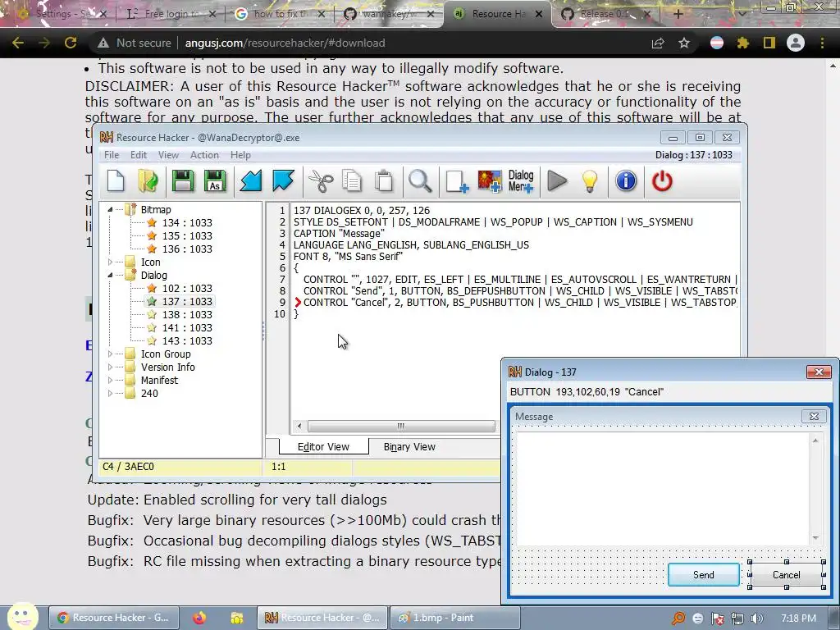Click the Cancel button in dialog preview
This screenshot has height=630, width=840.
tap(787, 575)
